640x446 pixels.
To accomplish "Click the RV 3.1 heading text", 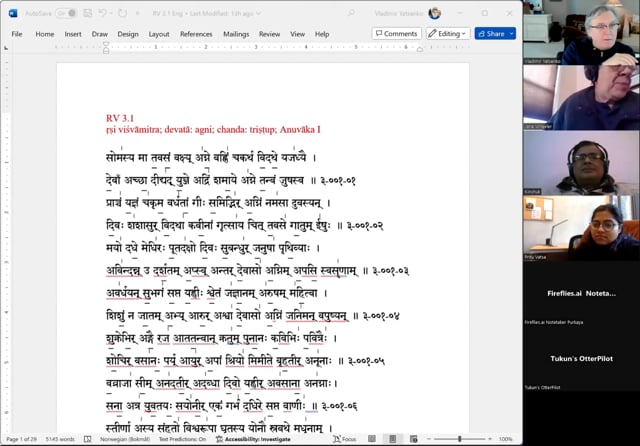I will (x=120, y=118).
